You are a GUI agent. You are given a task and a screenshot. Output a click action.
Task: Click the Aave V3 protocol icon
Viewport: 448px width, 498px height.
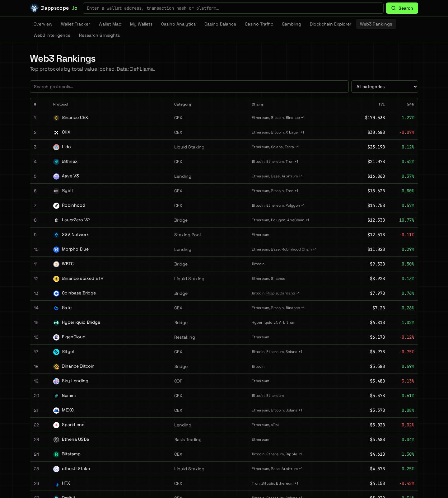(56, 176)
